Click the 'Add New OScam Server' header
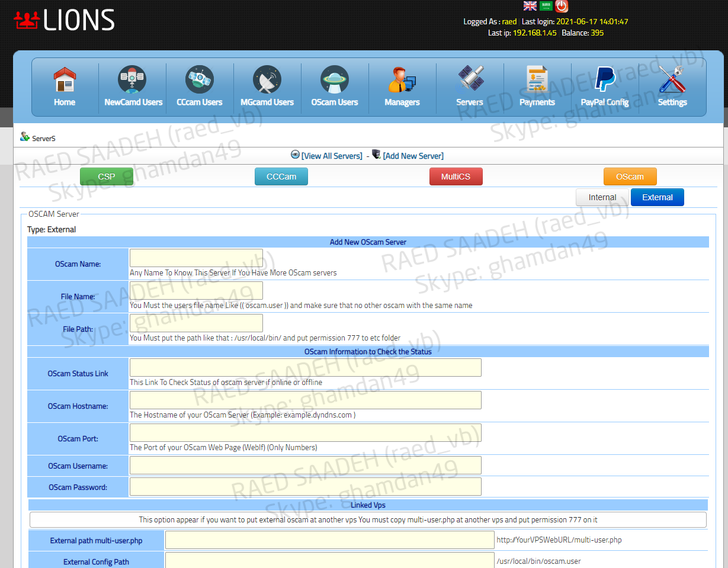The width and height of the screenshot is (728, 568). pos(368,242)
